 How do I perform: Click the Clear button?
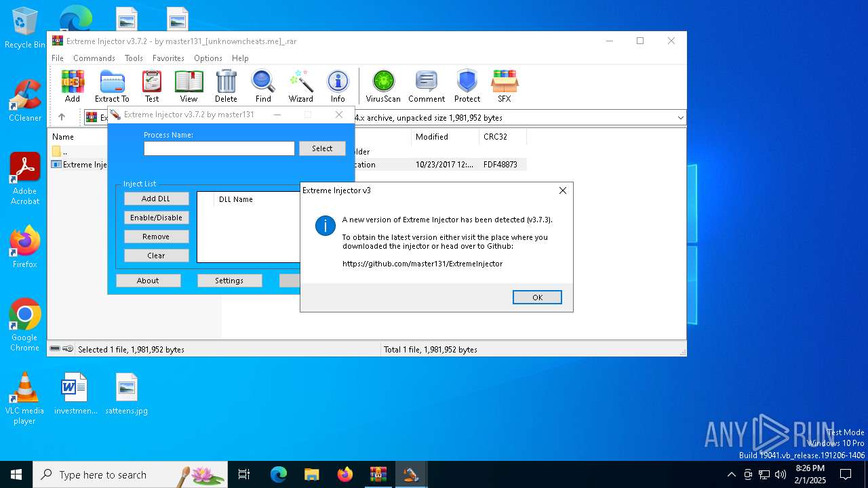[156, 256]
